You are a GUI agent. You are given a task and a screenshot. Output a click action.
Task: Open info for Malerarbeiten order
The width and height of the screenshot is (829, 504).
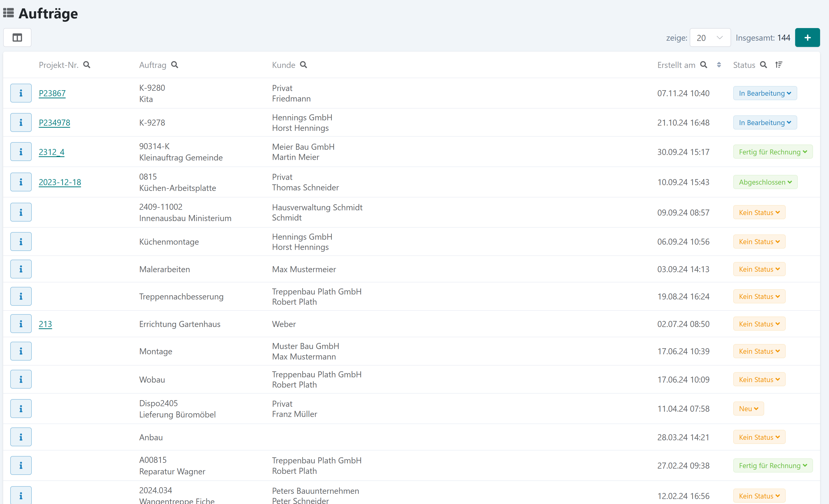coord(21,269)
